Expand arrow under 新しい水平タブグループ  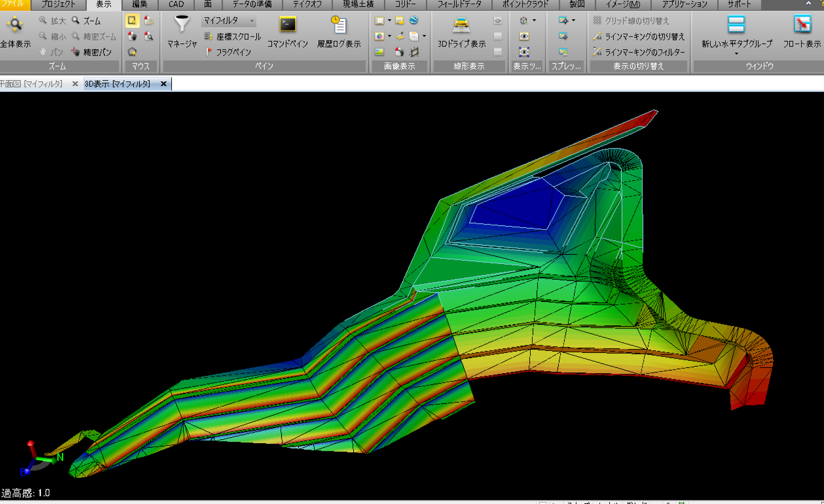tap(736, 54)
